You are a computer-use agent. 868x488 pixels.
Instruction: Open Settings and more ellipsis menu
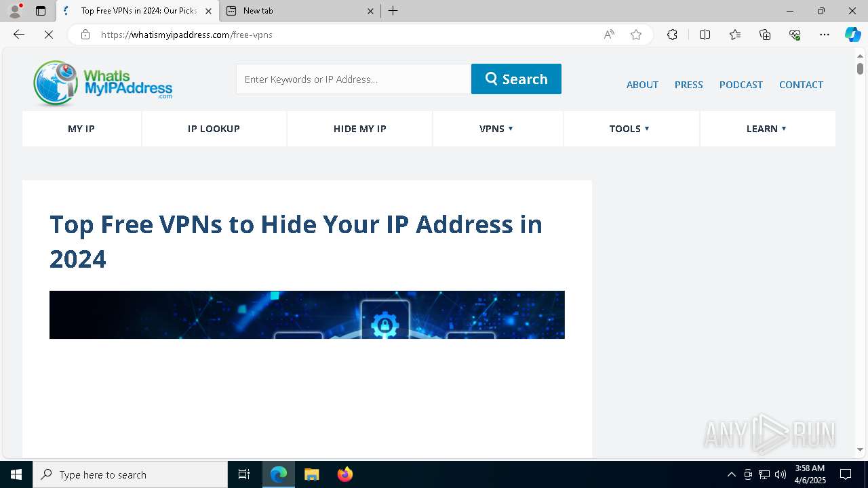pyautogui.click(x=825, y=35)
